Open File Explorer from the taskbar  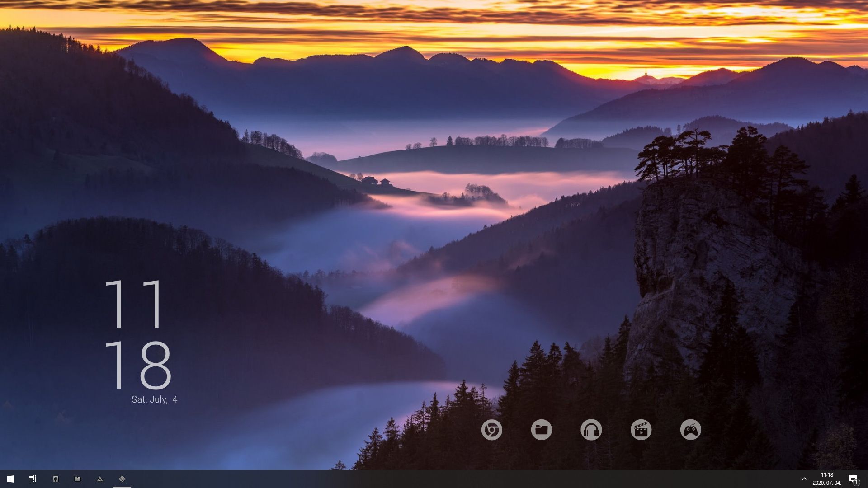click(x=78, y=479)
